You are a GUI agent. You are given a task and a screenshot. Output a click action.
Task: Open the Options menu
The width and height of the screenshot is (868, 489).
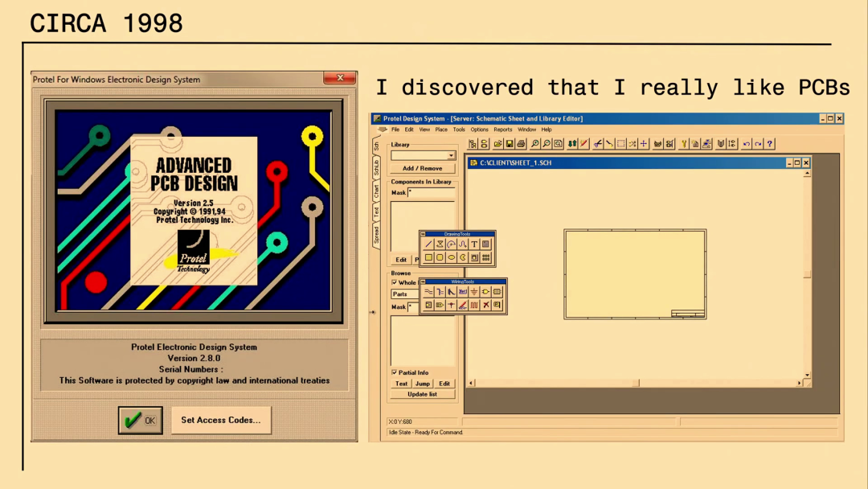click(479, 129)
